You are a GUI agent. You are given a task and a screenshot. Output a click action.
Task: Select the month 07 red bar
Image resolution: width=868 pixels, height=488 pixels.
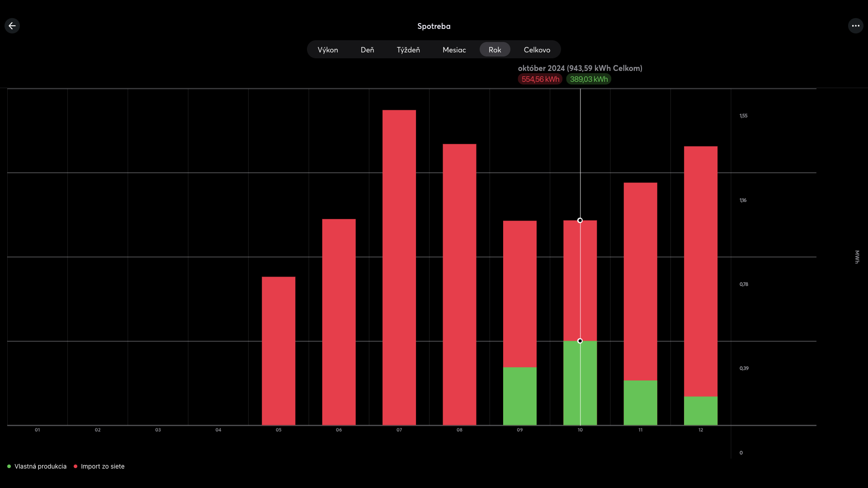click(399, 267)
